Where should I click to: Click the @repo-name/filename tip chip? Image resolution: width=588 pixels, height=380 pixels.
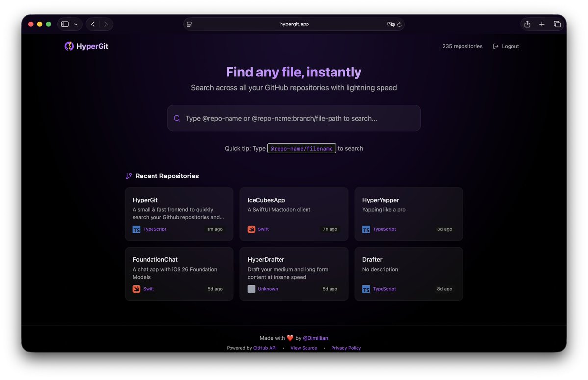click(302, 149)
